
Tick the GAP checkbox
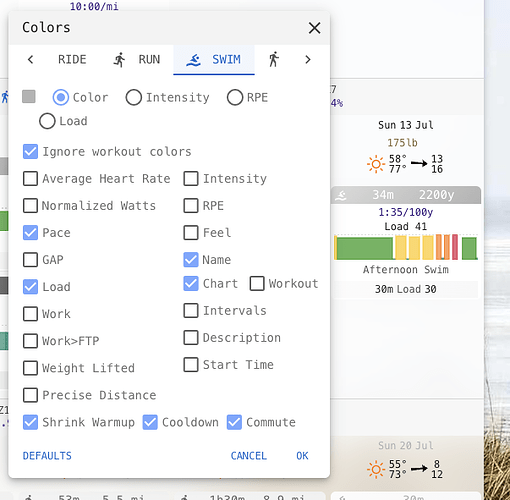pyautogui.click(x=30, y=260)
